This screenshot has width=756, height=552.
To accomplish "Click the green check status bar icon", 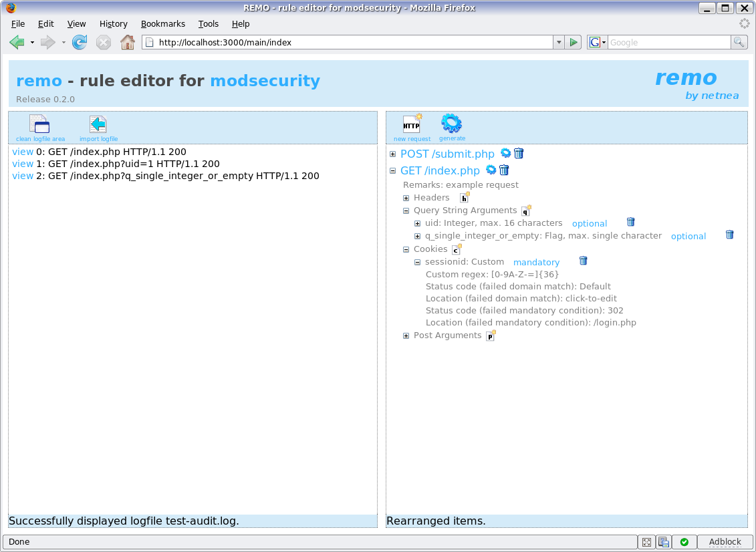I will click(684, 542).
